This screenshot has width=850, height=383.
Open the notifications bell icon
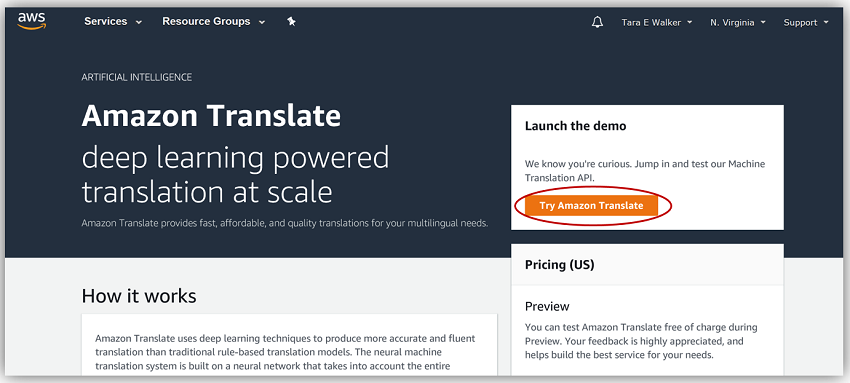pyautogui.click(x=597, y=22)
